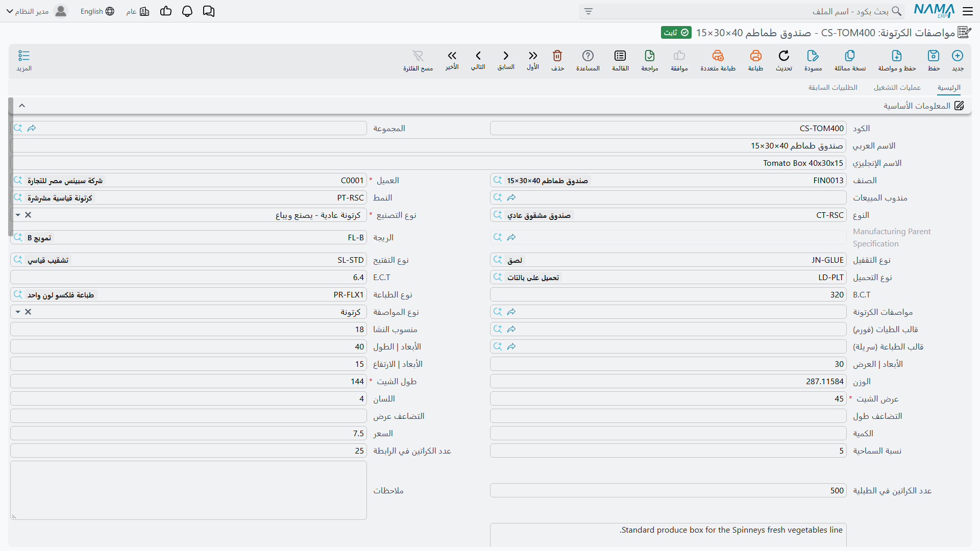This screenshot has width=980, height=551.
Task: Click the global search box
Action: coord(742,11)
